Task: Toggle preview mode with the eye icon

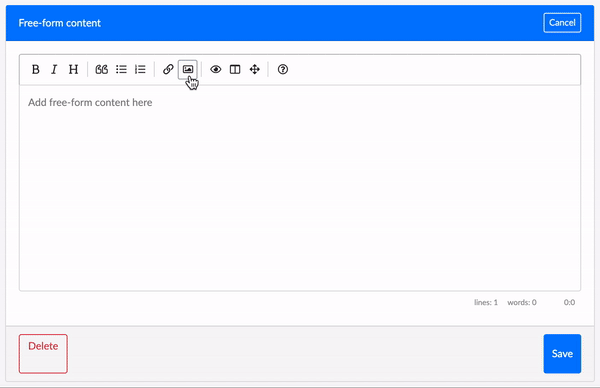Action: 216,69
